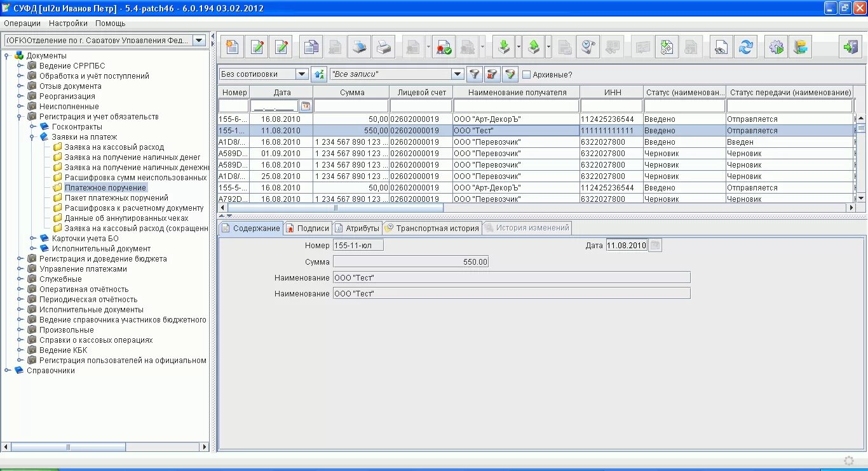868x471 pixels.
Task: Open the Помощь menu
Action: tap(111, 23)
